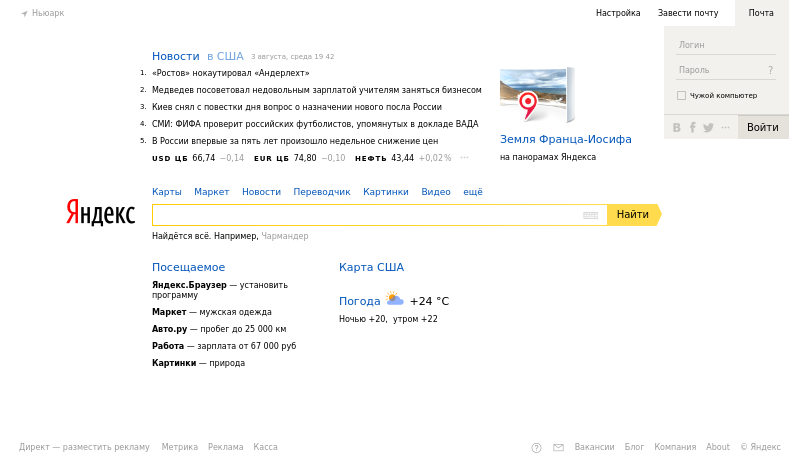Show more social login options

(726, 128)
